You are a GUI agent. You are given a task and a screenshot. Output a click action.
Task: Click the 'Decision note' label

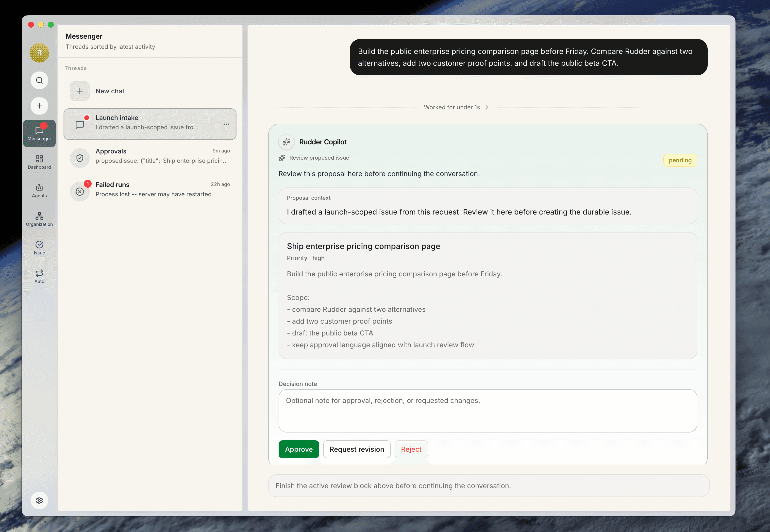[x=298, y=384]
